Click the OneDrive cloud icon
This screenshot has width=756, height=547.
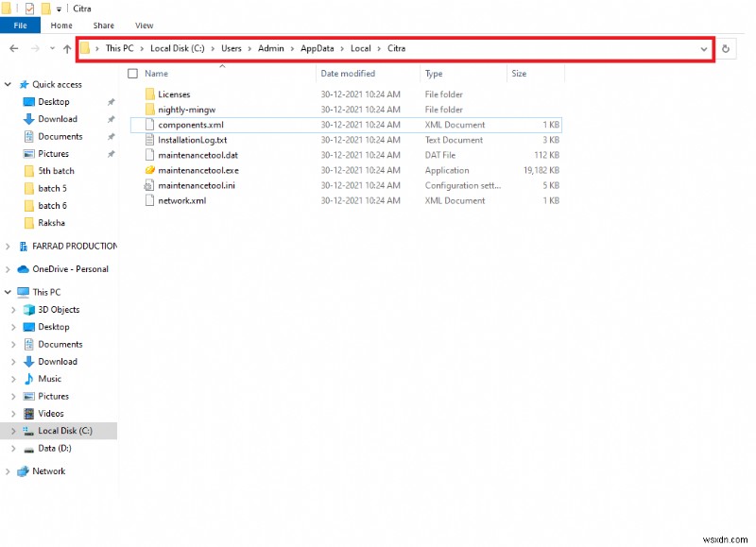coord(23,269)
